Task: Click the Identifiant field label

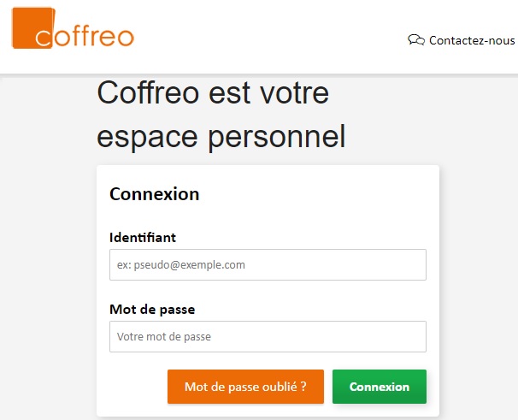Action: (x=143, y=237)
